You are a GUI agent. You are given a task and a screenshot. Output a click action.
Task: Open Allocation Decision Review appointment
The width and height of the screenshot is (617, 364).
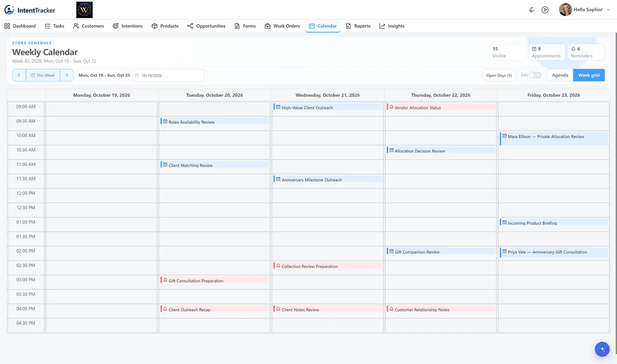point(441,151)
